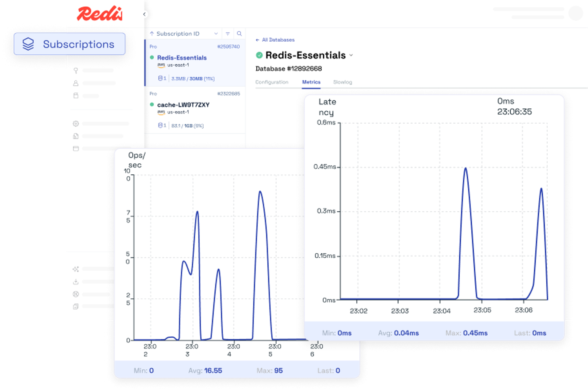This screenshot has width=588, height=390.
Task: Expand the Redis-Essentials database title dropdown
Action: click(351, 55)
